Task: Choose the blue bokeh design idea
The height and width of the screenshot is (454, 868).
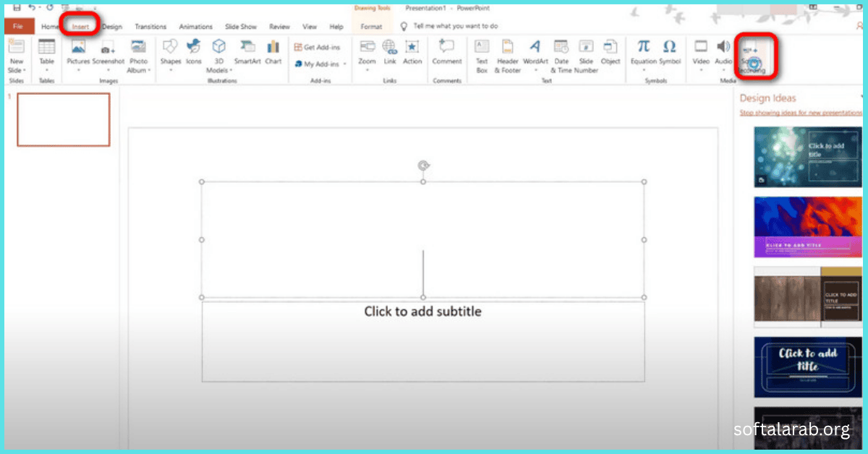Action: (808, 157)
